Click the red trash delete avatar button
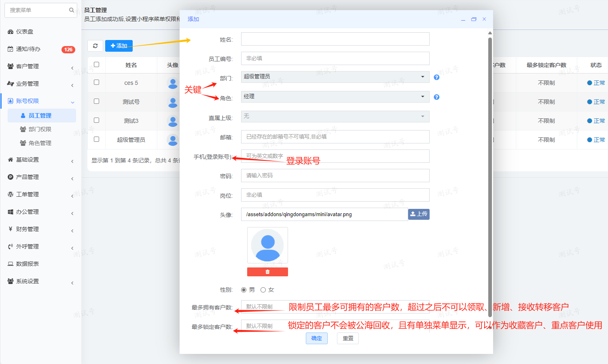This screenshot has width=608, height=364. point(267,272)
